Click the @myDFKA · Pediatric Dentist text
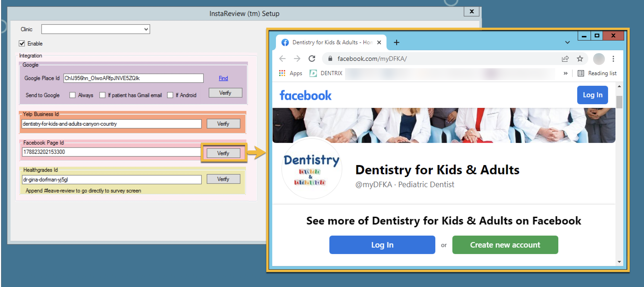The image size is (644, 287). coord(404,184)
